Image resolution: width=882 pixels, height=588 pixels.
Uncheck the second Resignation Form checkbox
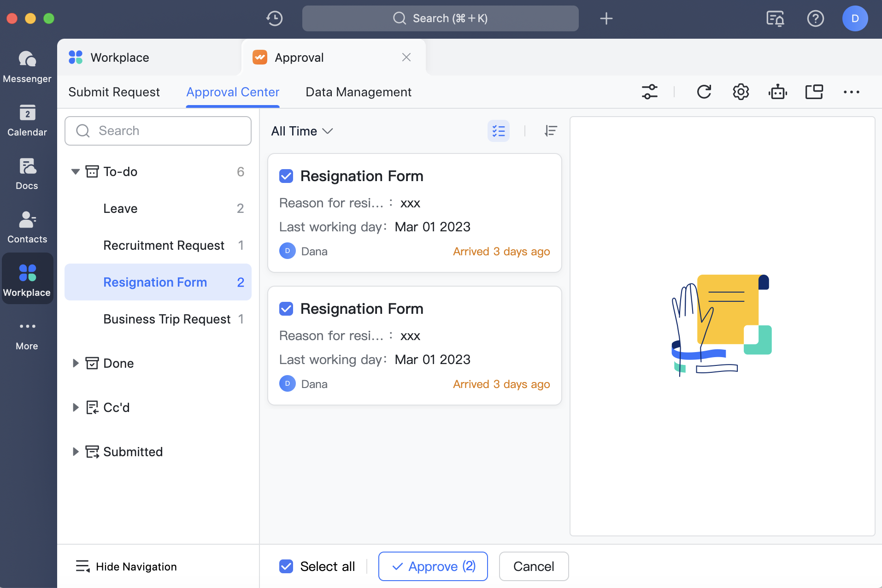[286, 309]
